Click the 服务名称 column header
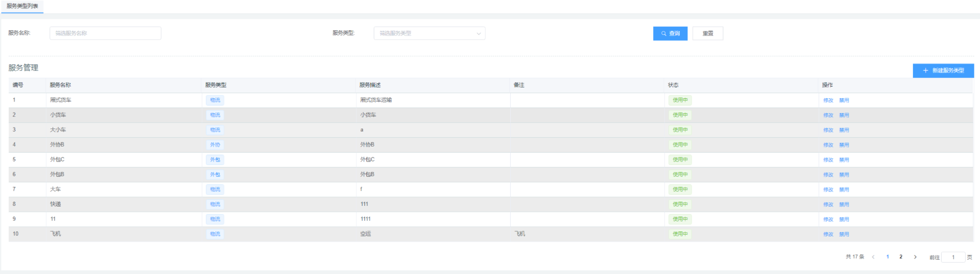 point(60,85)
